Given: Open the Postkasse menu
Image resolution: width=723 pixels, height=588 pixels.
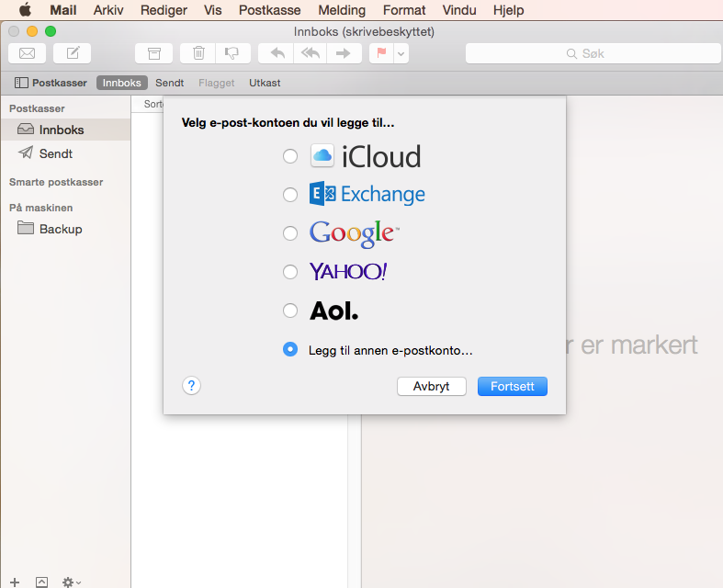Looking at the screenshot, I should pos(270,10).
